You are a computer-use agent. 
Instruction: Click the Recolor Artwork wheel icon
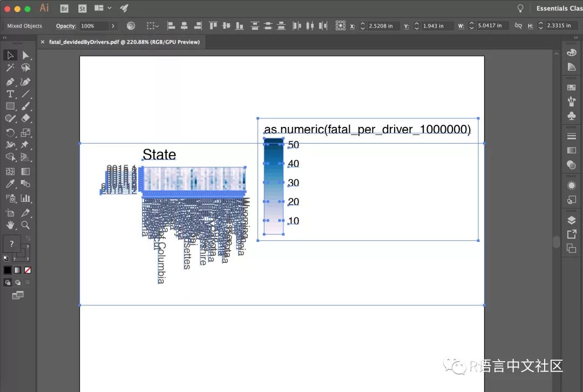[x=131, y=26]
